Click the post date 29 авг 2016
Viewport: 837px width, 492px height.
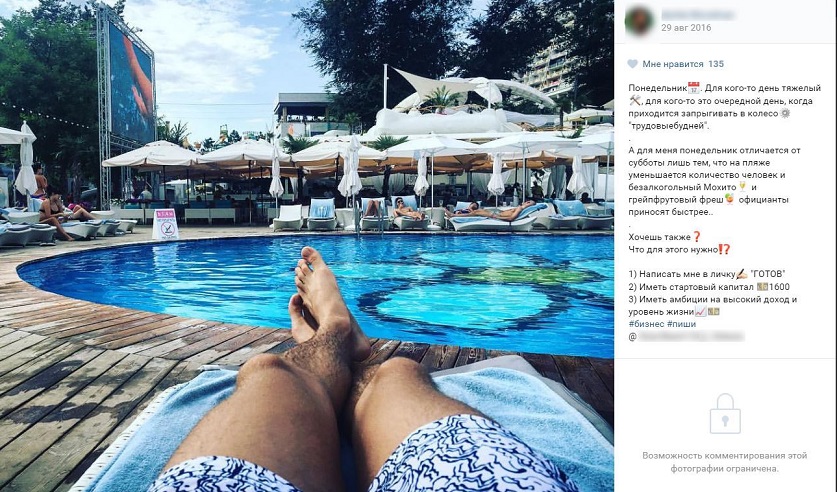tap(686, 28)
